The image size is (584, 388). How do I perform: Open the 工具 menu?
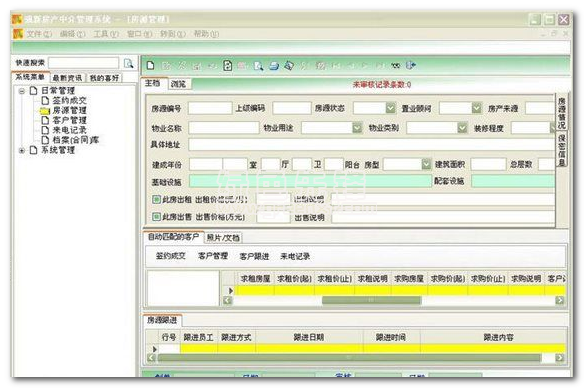[x=106, y=34]
